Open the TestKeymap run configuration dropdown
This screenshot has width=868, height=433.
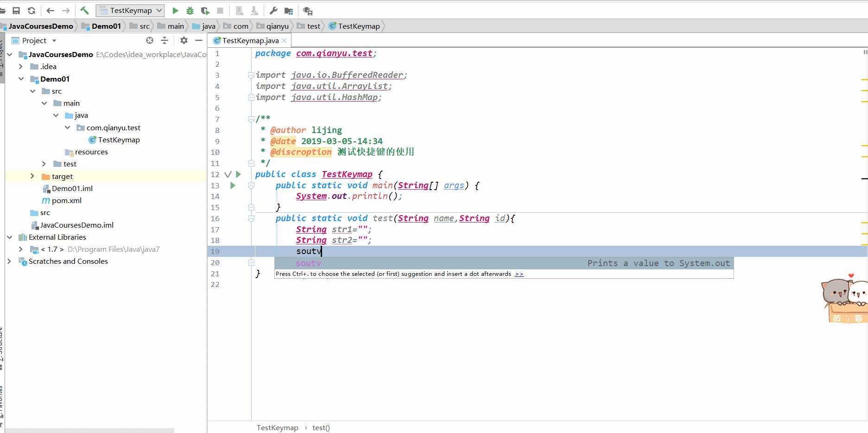pos(130,10)
